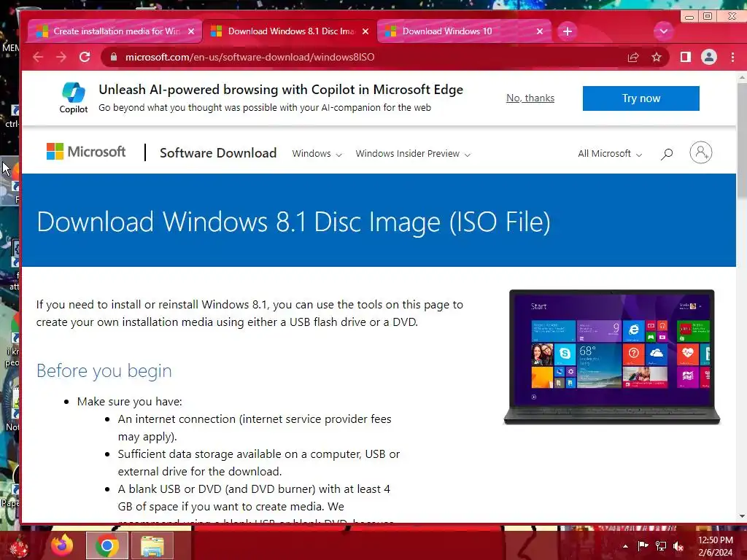
Task: Expand the Windows menu
Action: (317, 154)
